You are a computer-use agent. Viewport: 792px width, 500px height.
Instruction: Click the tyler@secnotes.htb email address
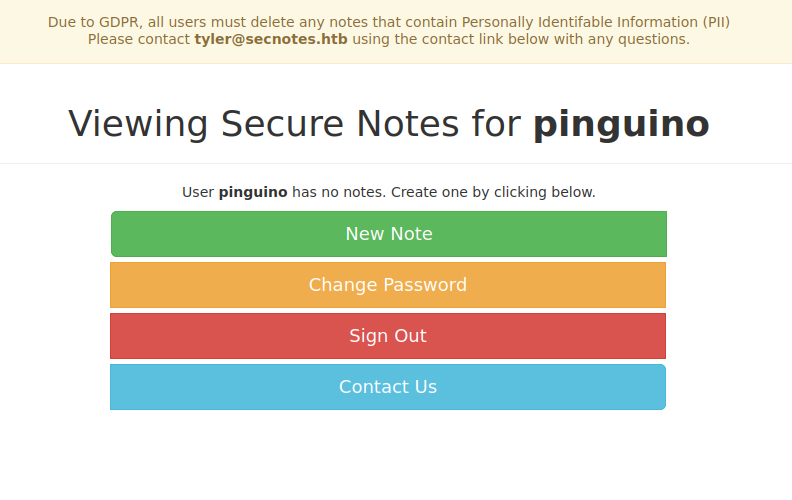(271, 39)
